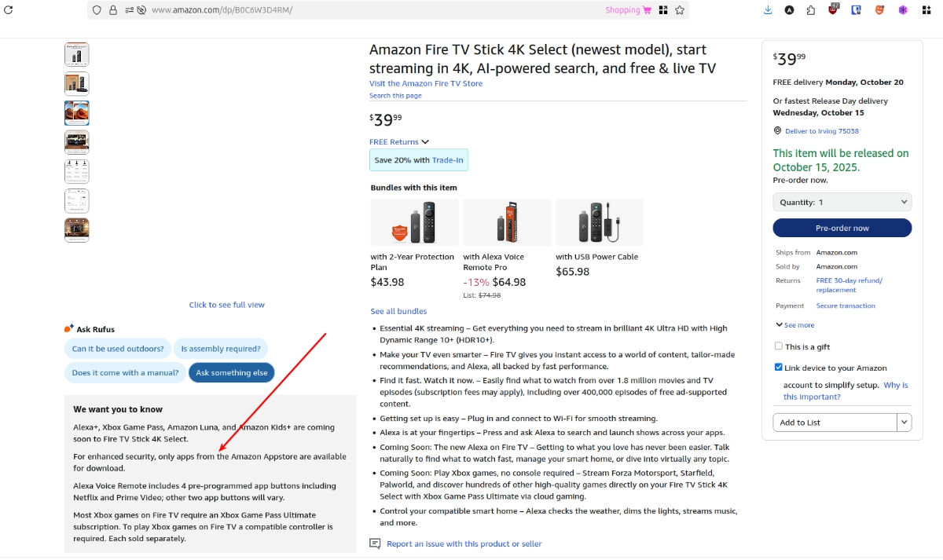The image size is (943, 560).
Task: Expand the See more details chevron
Action: (x=779, y=325)
